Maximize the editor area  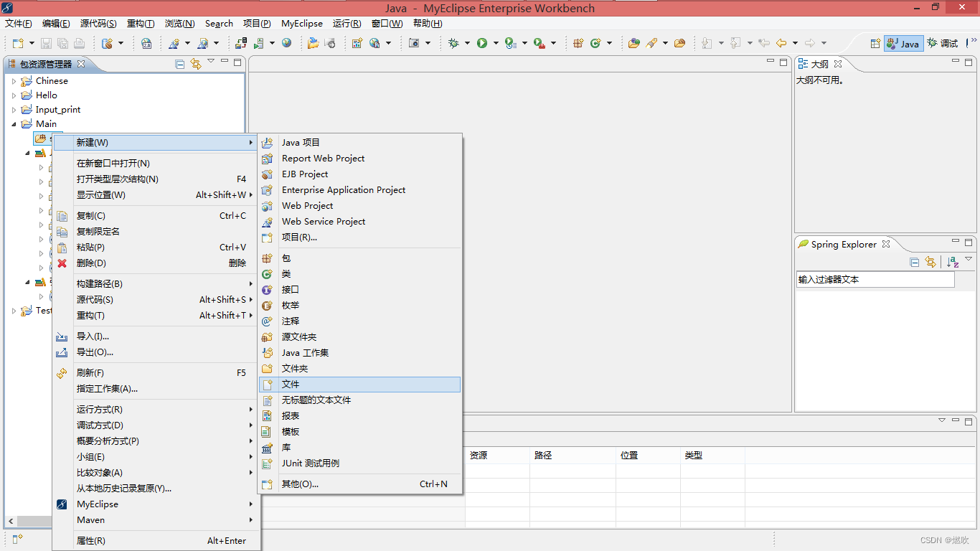click(x=783, y=62)
